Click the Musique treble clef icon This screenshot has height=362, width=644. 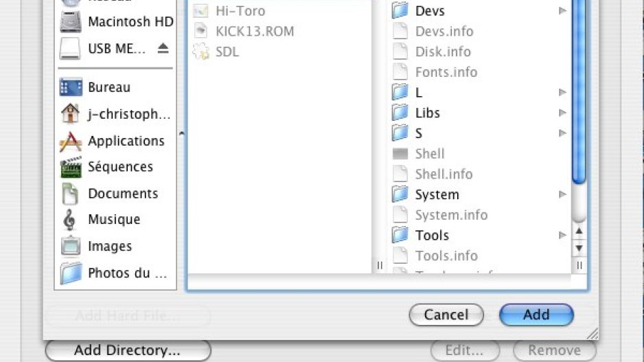[x=69, y=220]
